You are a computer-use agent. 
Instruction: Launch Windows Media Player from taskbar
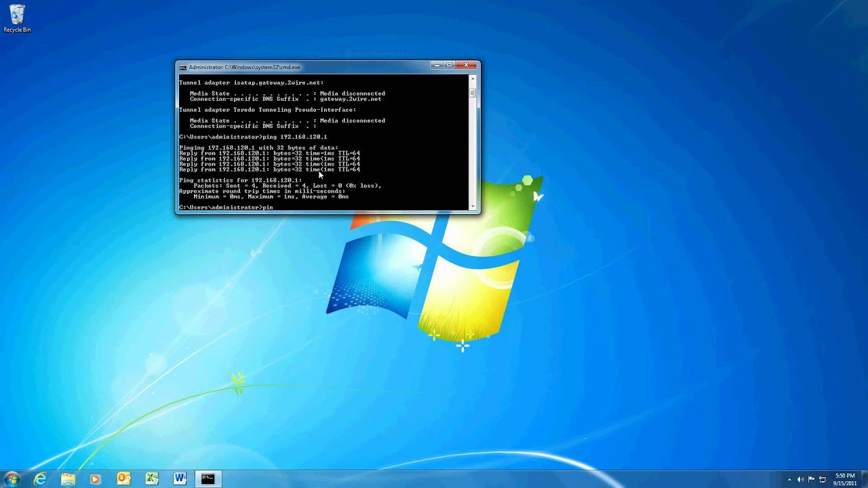(x=96, y=479)
